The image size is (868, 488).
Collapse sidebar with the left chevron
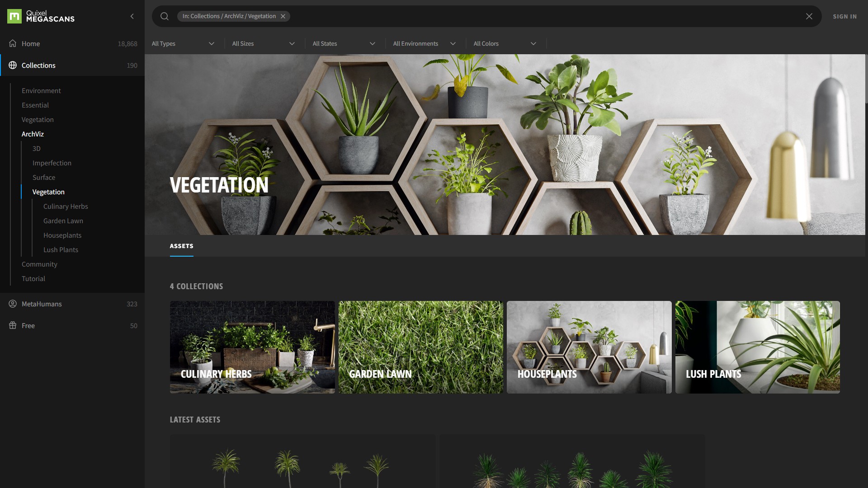coord(132,16)
